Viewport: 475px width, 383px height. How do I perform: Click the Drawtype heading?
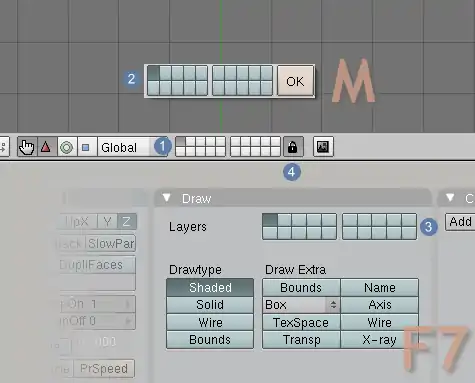click(195, 270)
